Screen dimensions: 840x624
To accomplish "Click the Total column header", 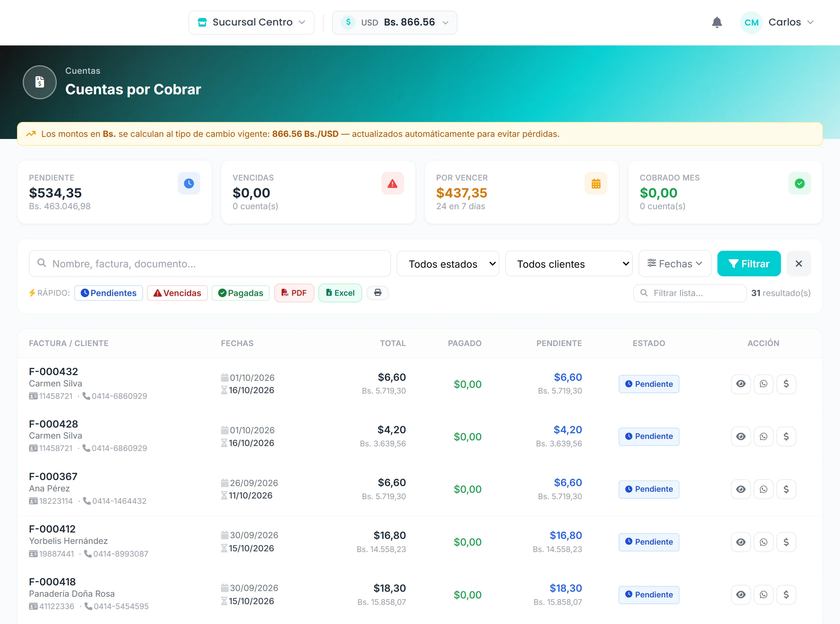I will pos(393,343).
